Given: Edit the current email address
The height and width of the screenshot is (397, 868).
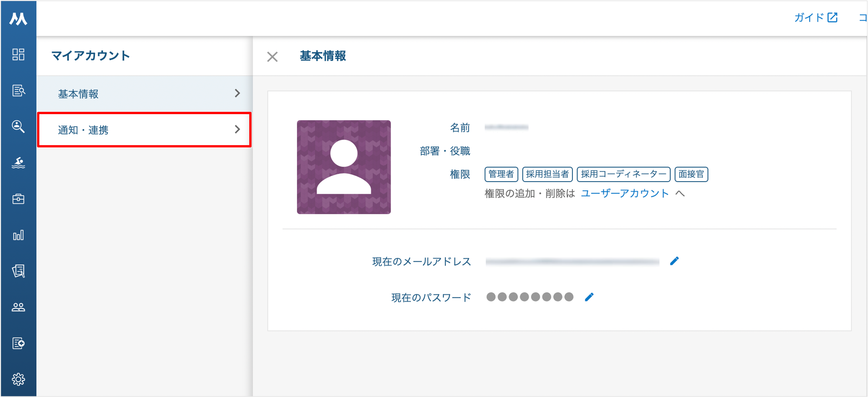Looking at the screenshot, I should [x=674, y=261].
